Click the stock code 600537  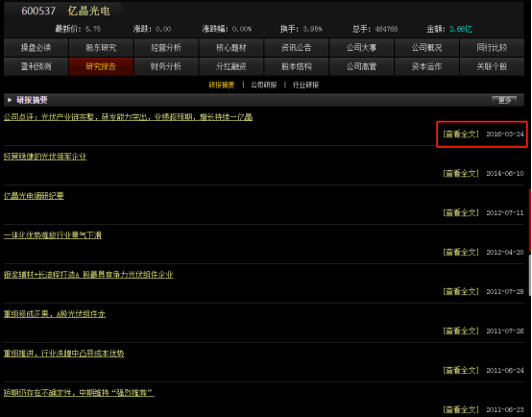coord(38,11)
